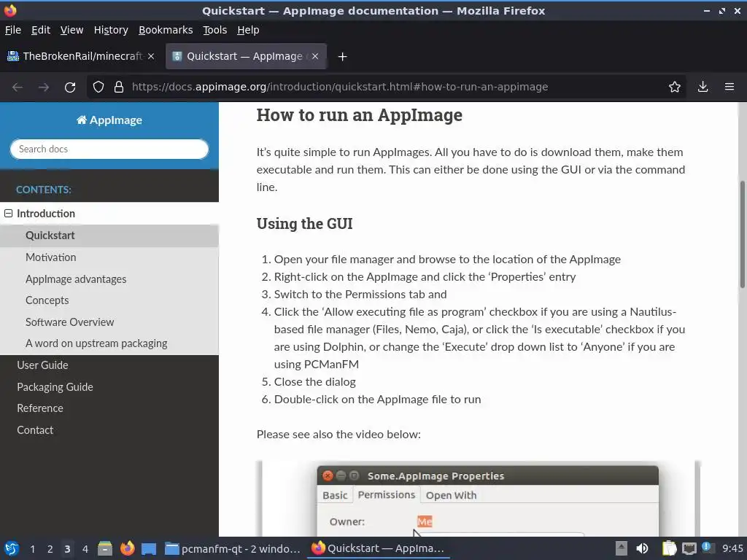Open the Help menu

248,30
